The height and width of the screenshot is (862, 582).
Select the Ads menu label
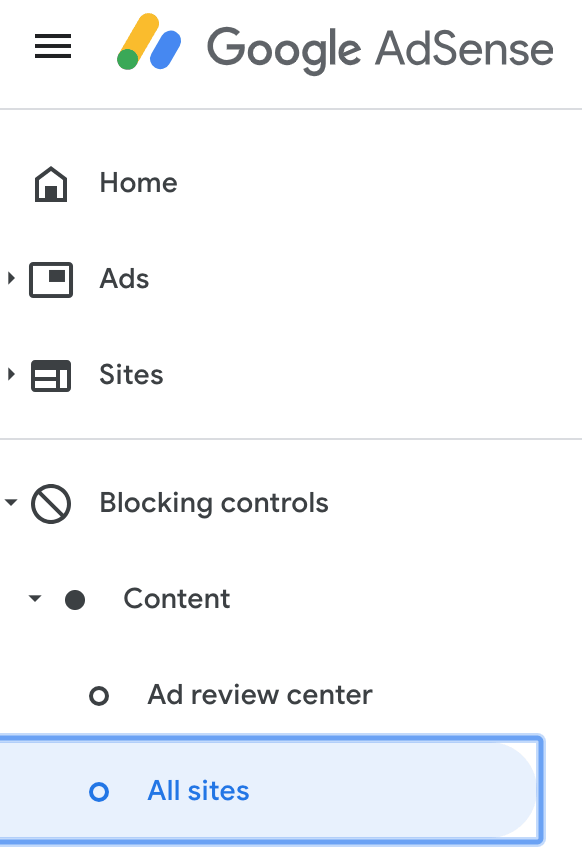pos(124,279)
